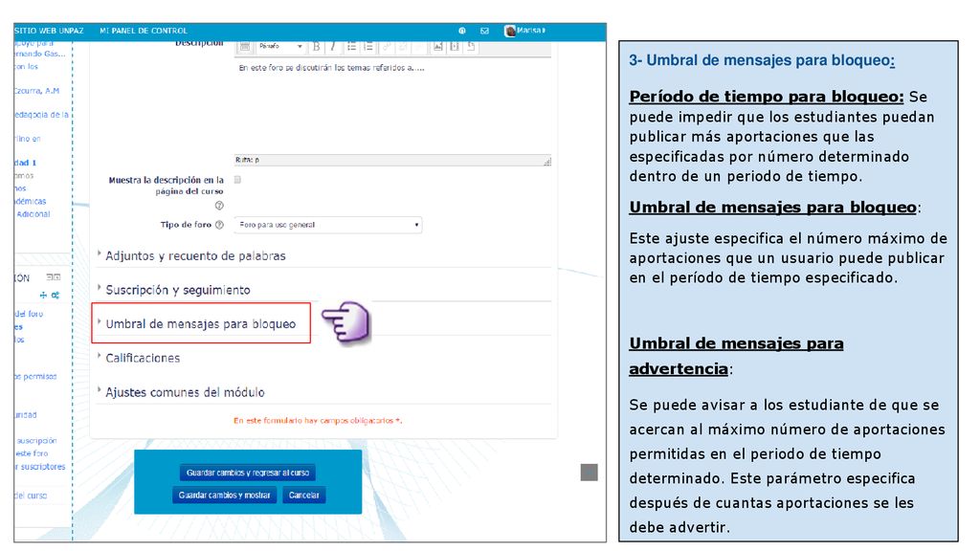Open SITIO WEB UNPAZ menu
This screenshot has width=980, height=551.
point(49,31)
